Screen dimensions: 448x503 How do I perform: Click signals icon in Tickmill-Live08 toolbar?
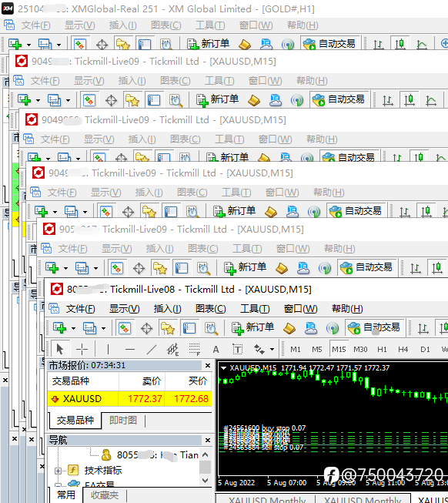[333, 328]
